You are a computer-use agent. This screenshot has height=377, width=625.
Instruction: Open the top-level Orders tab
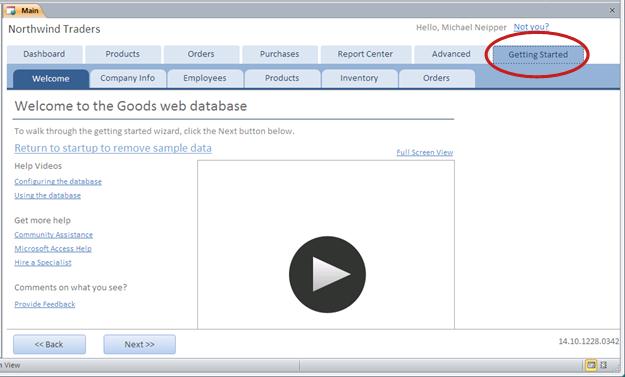point(201,54)
